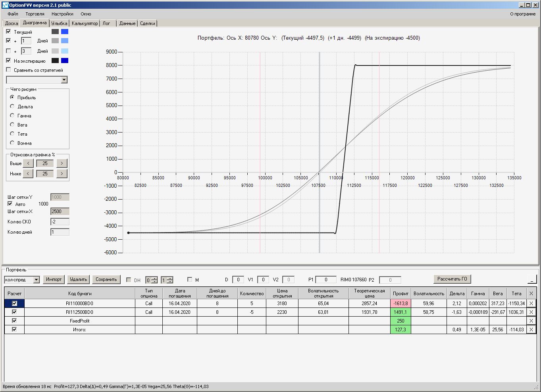Click the Рассчитать ГО button

(452, 279)
